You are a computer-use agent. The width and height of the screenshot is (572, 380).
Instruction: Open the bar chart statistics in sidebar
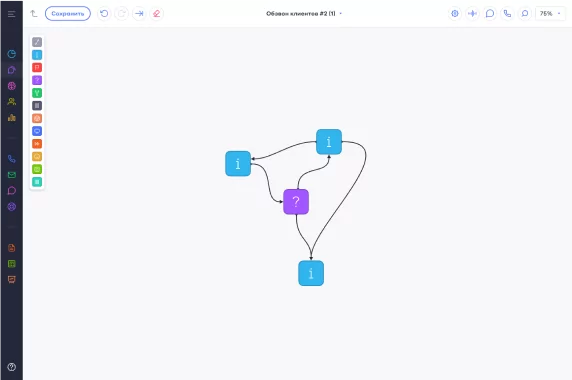12,117
